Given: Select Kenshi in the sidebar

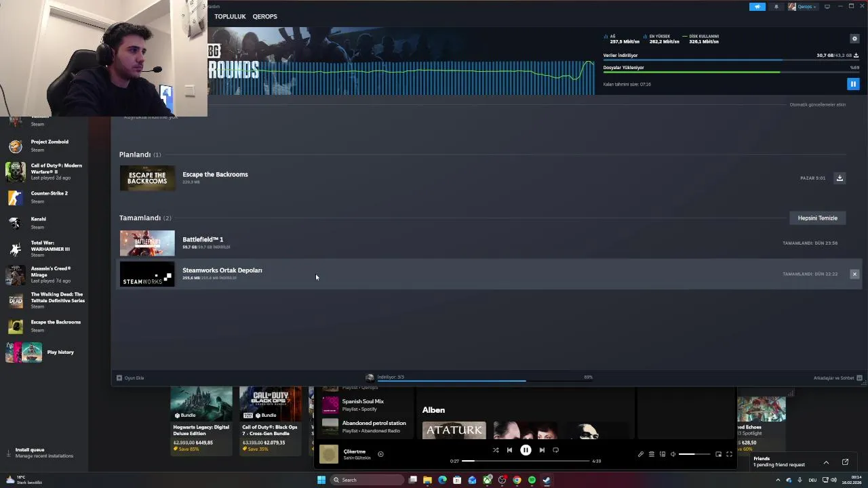Looking at the screenshot, I should pos(44,222).
